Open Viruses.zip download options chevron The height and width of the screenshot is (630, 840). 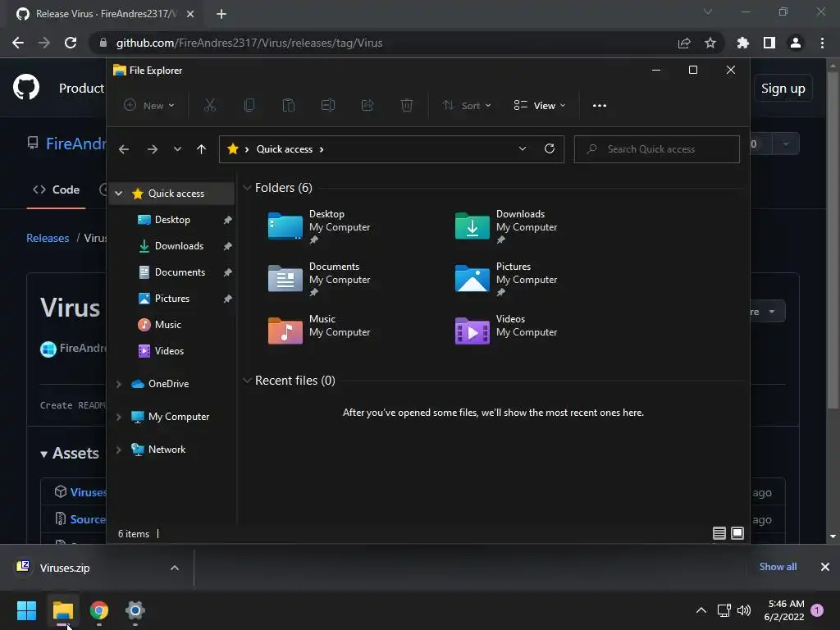[175, 568]
